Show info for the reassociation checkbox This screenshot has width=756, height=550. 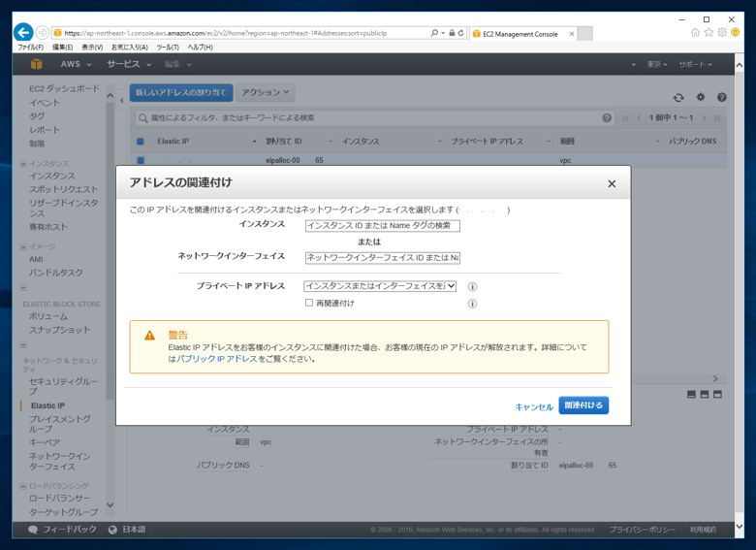(x=472, y=304)
